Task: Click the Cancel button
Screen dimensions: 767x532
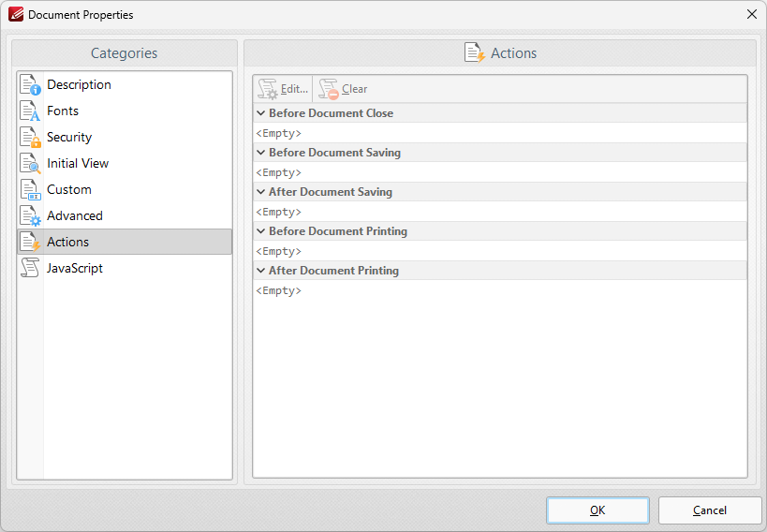Action: [x=710, y=510]
